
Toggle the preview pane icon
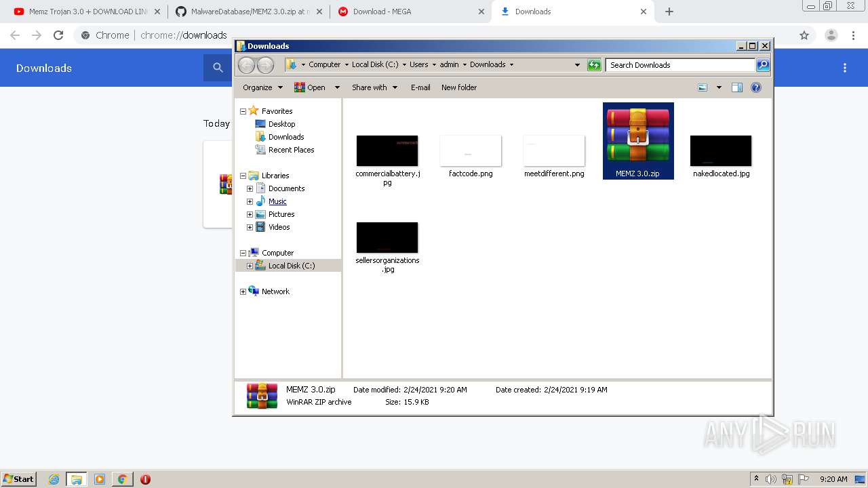(x=737, y=87)
